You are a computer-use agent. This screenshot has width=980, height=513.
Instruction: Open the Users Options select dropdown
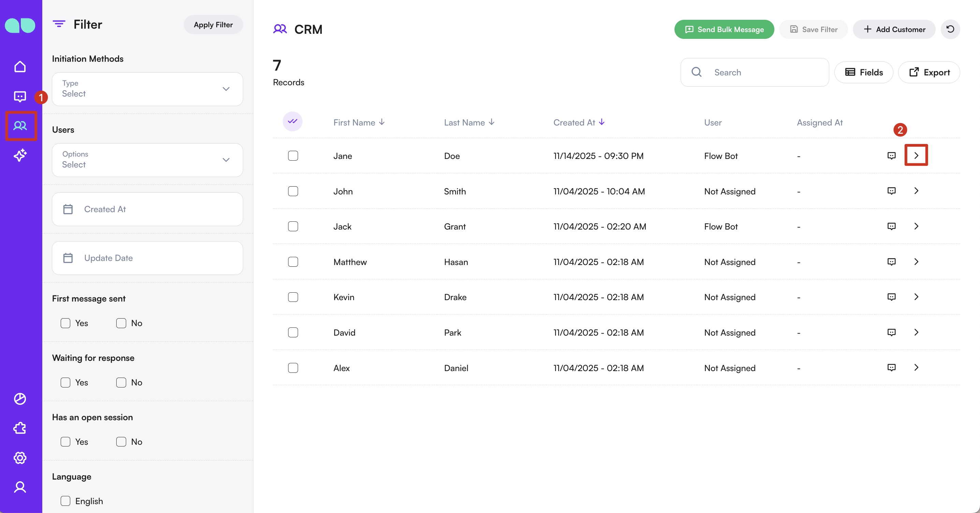tap(147, 160)
